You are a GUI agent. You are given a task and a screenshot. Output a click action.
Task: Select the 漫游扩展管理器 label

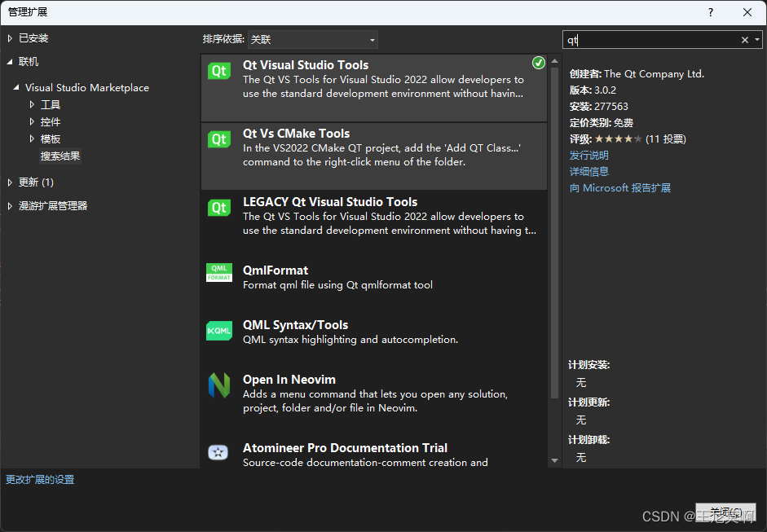click(x=53, y=206)
